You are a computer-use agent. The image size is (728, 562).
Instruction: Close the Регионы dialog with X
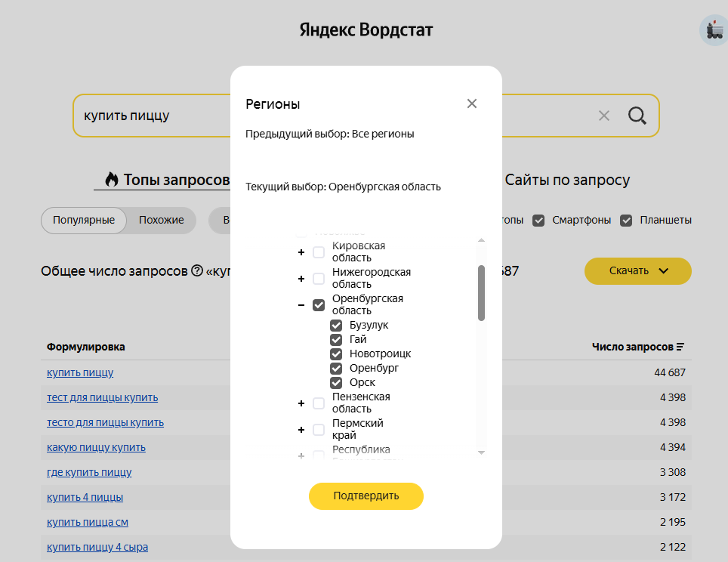coord(472,103)
